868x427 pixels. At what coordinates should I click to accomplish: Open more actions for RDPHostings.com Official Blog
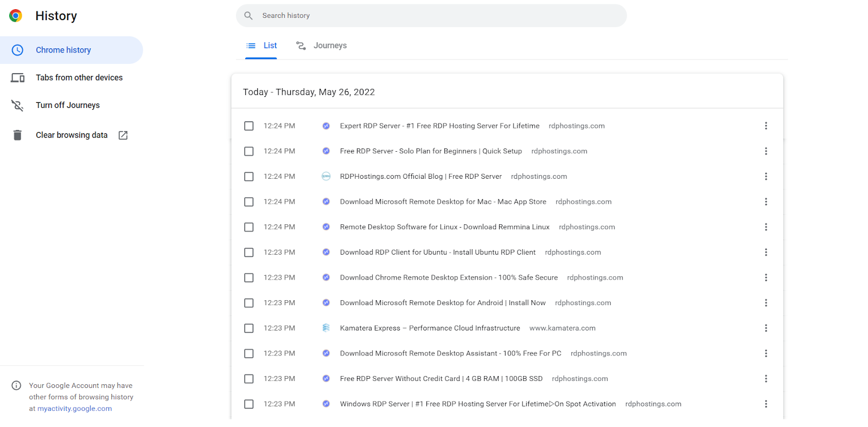[x=766, y=176]
